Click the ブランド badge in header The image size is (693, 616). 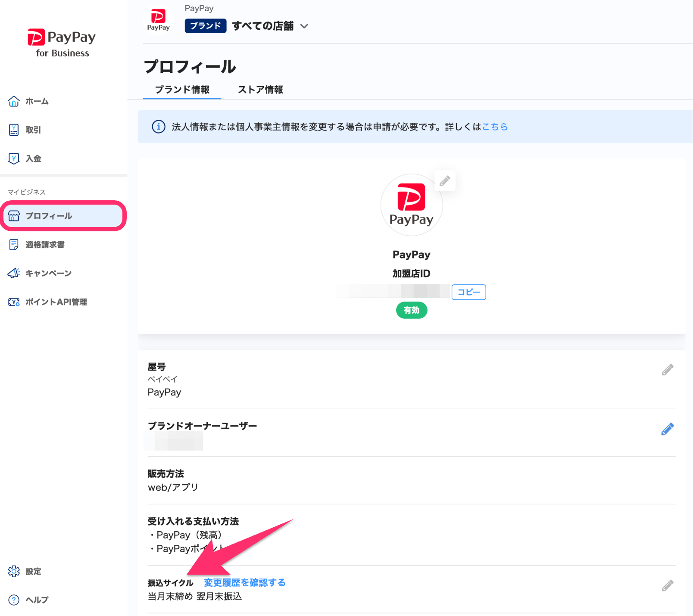pos(206,26)
